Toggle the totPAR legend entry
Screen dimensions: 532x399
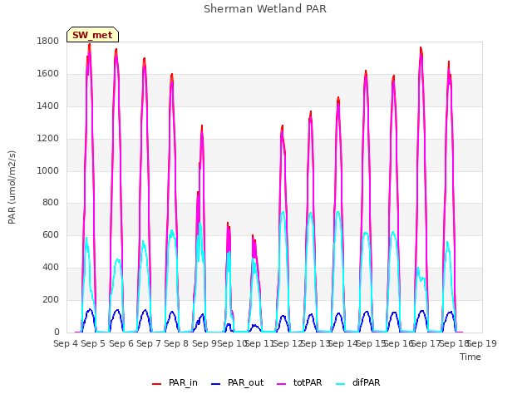299,382
